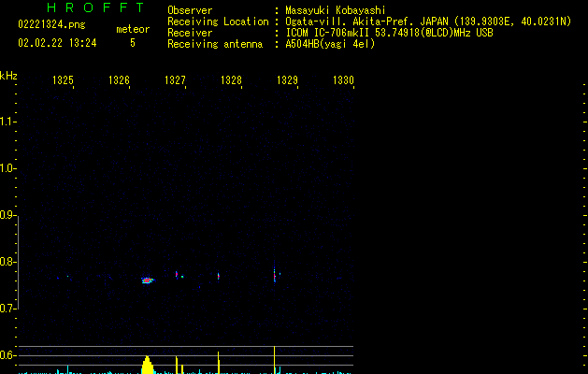The image size is (588, 374).
Task: Click the 1328 time axis marker
Action: (231, 80)
